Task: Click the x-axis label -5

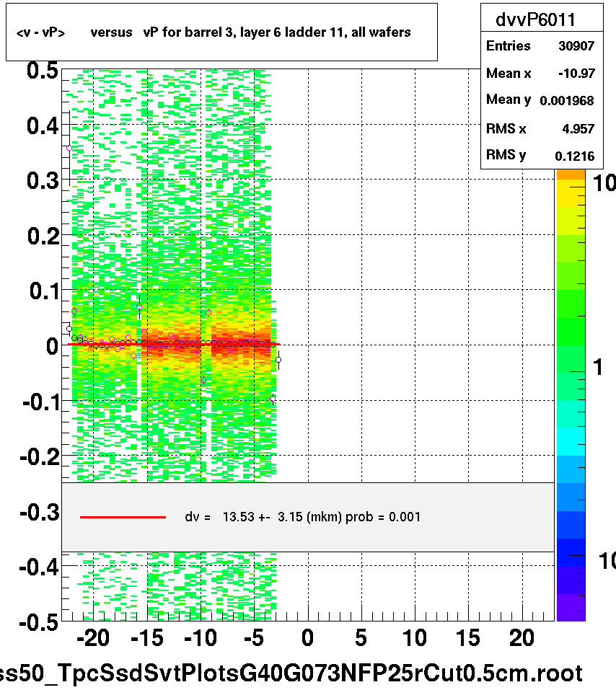Action: tap(254, 638)
